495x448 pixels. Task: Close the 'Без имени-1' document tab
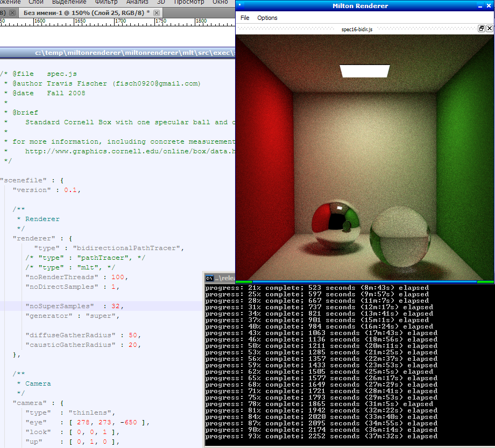tap(156, 12)
